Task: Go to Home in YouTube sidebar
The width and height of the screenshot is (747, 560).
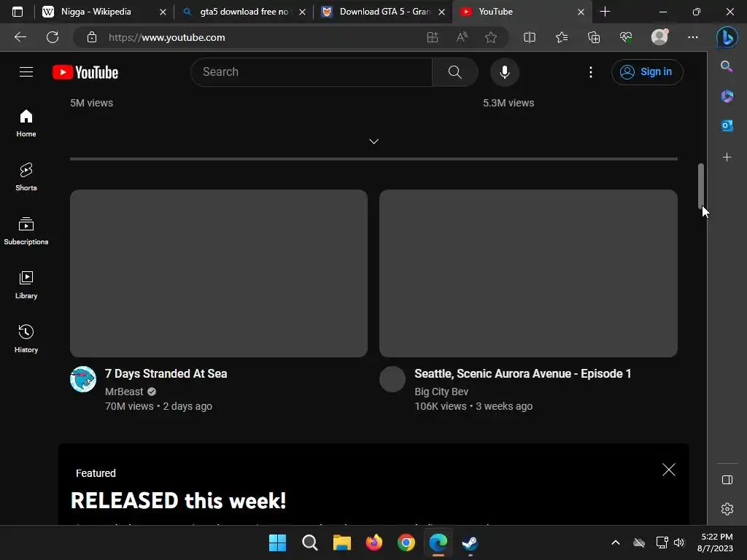Action: tap(26, 122)
